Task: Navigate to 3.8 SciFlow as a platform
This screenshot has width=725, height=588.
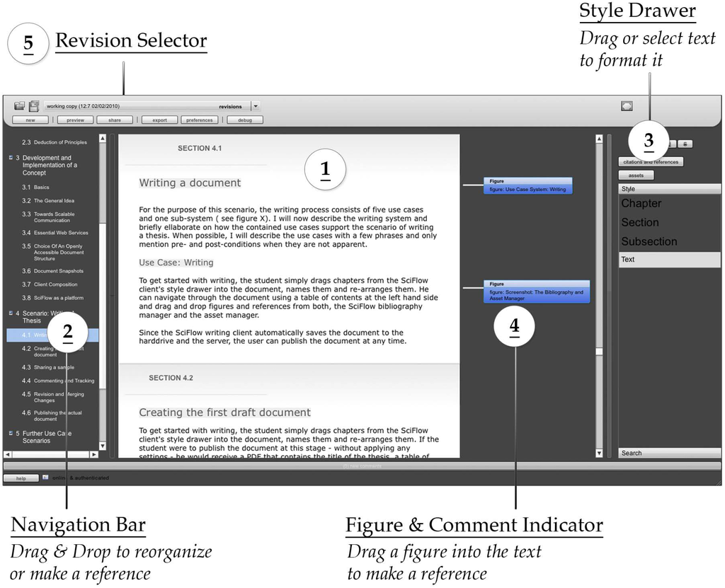Action: point(52,298)
